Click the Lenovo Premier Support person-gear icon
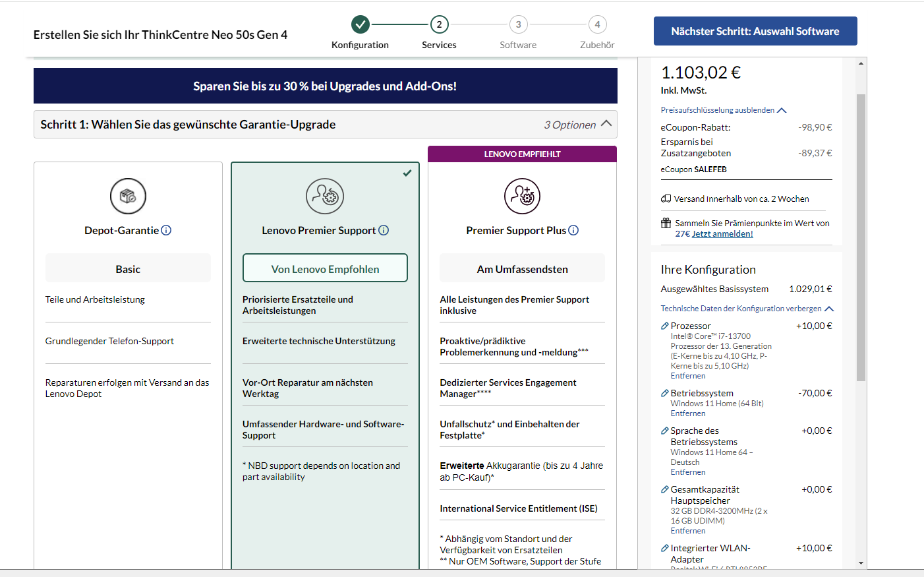 [x=325, y=196]
